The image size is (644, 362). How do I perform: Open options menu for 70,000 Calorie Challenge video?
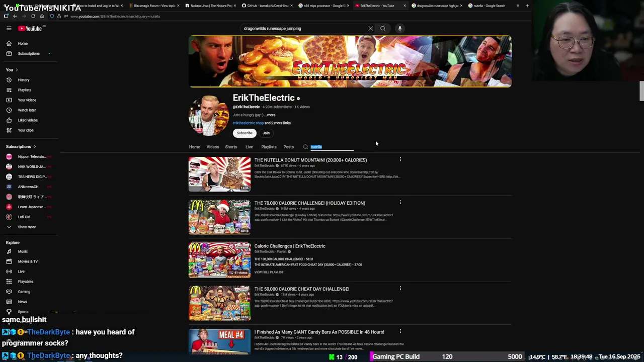point(400,203)
